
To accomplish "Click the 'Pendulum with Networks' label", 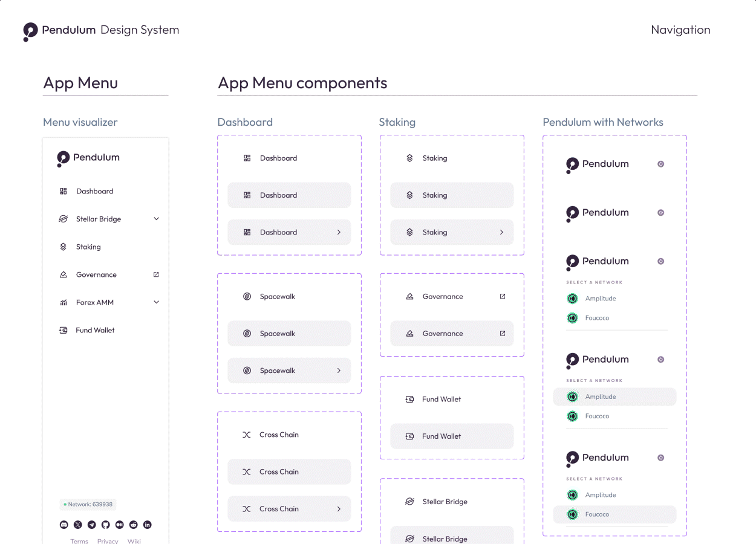I will (603, 122).
